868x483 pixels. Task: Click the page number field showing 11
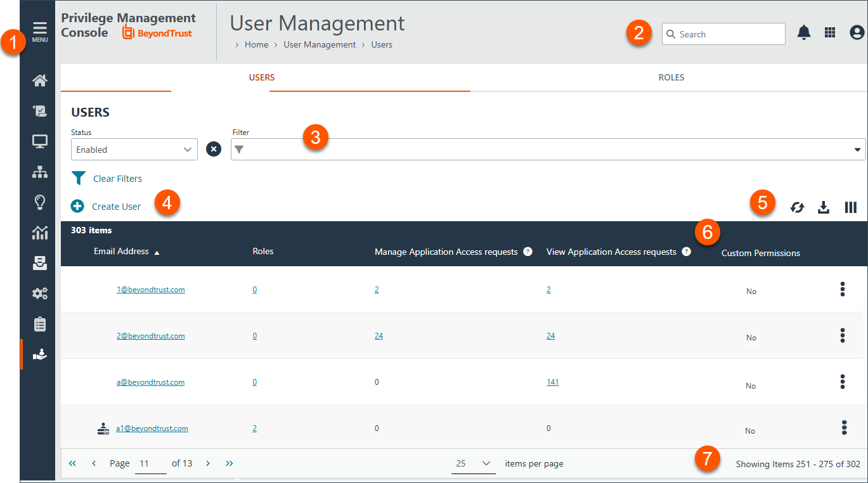[x=151, y=463]
